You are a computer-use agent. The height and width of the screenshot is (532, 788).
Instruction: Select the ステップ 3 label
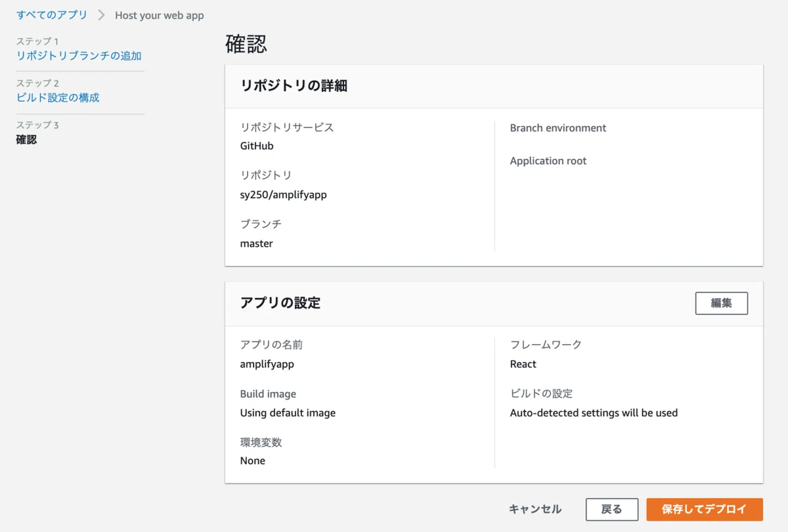click(37, 125)
